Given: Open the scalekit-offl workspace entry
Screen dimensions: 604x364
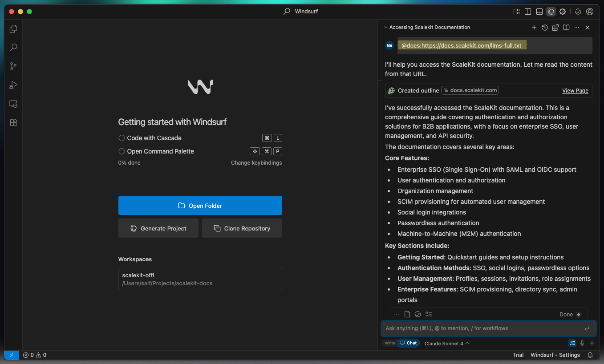Looking at the screenshot, I should click(200, 279).
